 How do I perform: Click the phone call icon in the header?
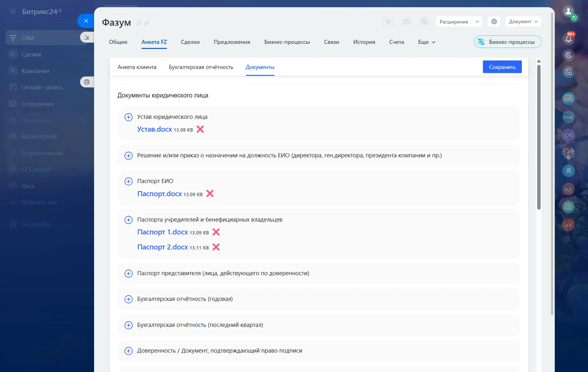click(x=388, y=21)
